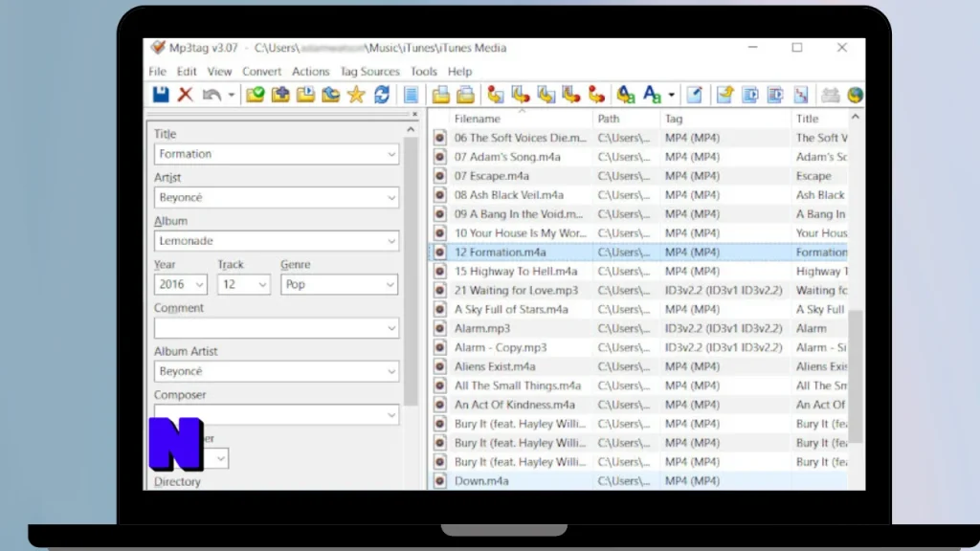
Task: Click the red X Remove tag icon
Action: [185, 95]
